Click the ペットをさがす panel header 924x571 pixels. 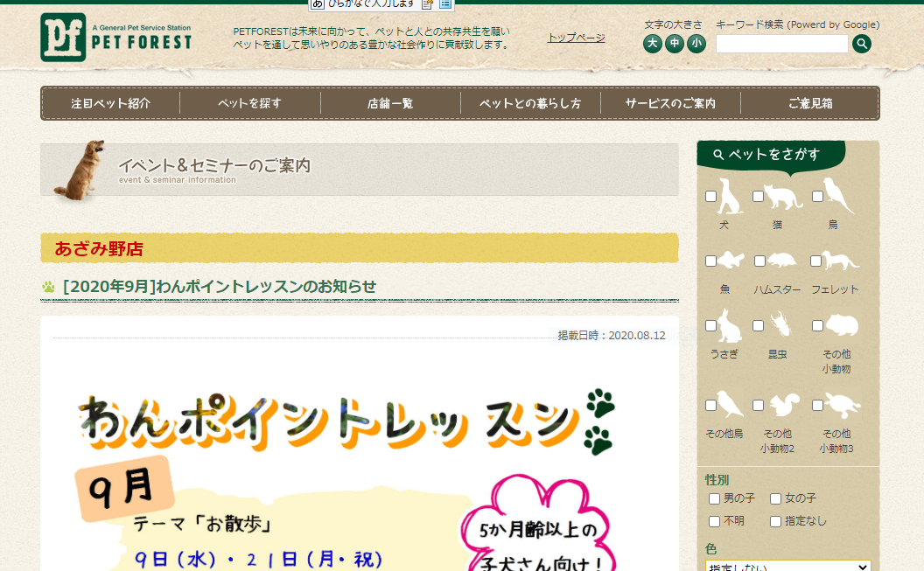click(x=771, y=156)
